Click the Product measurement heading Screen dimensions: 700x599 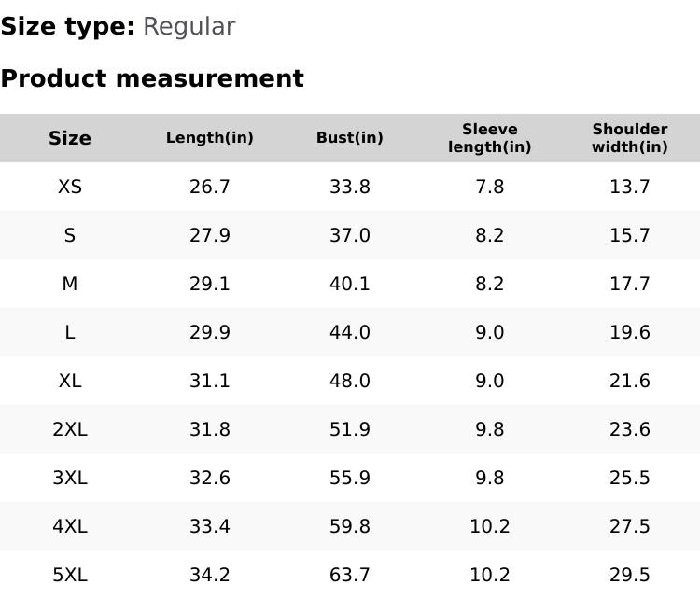point(152,78)
